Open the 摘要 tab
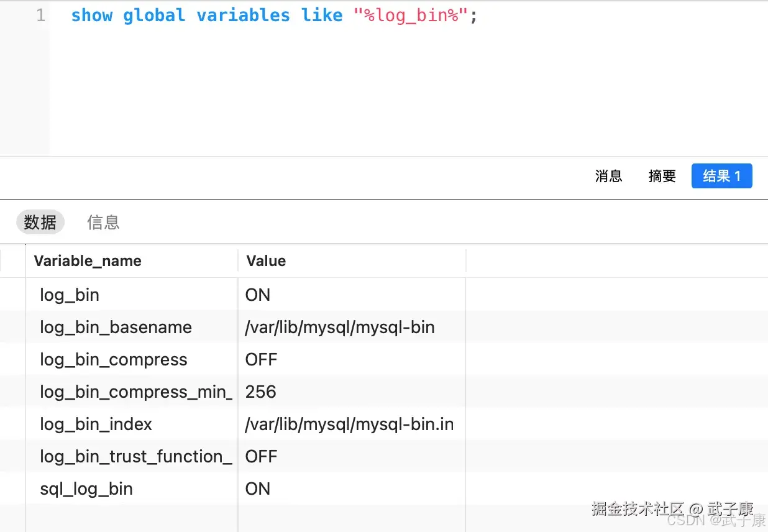This screenshot has width=768, height=532. point(662,176)
